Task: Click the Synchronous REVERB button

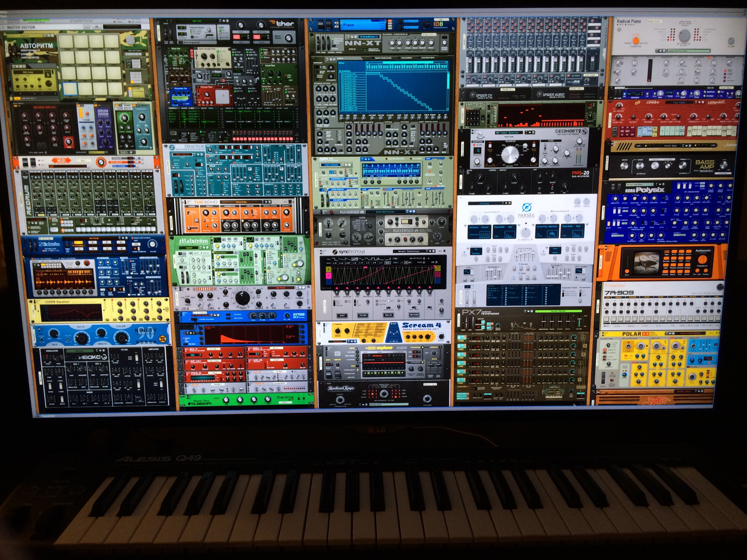Action: coord(414,315)
